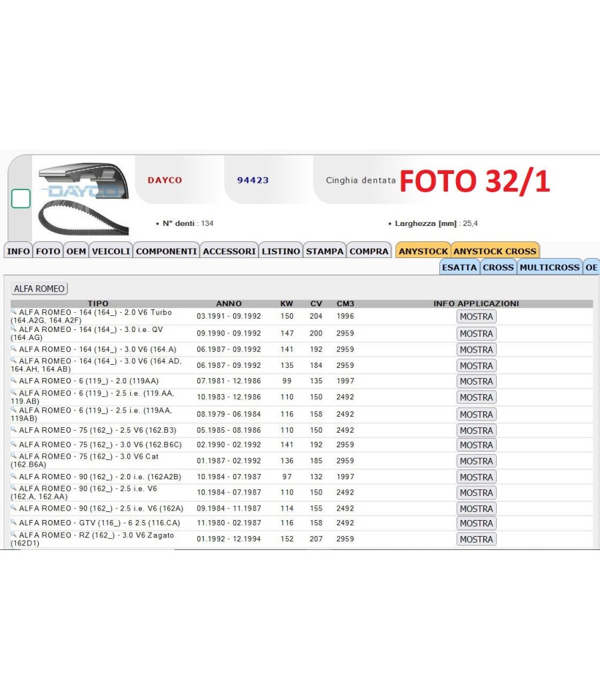The height and width of the screenshot is (700, 600).
Task: Click magnifier icon for 75 3.0 V6 Cat
Action: point(14,455)
